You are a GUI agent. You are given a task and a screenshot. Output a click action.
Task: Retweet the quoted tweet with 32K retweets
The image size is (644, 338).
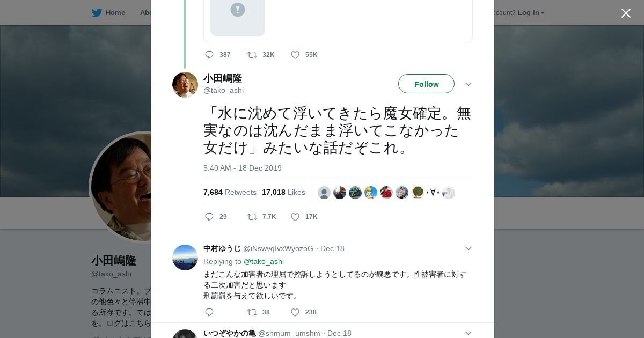252,55
